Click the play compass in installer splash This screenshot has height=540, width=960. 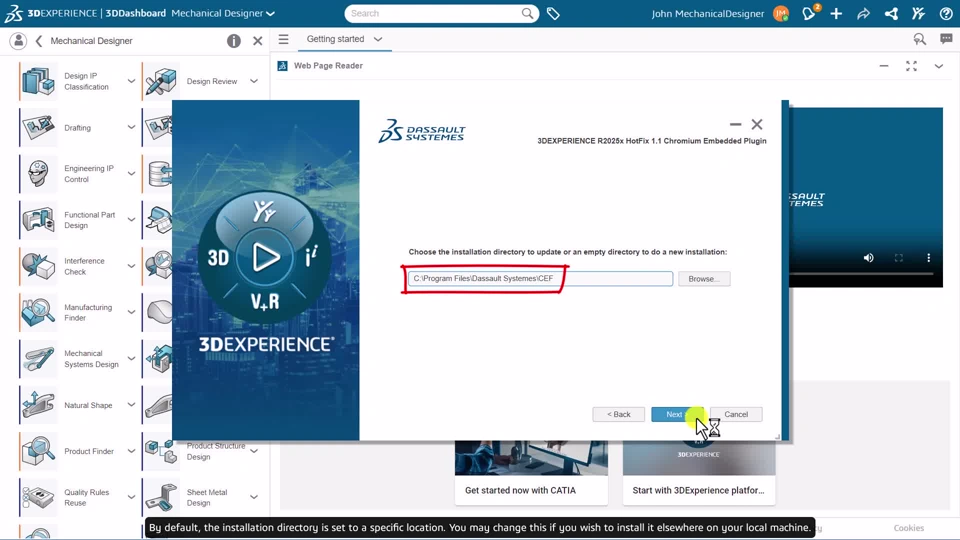click(x=265, y=257)
